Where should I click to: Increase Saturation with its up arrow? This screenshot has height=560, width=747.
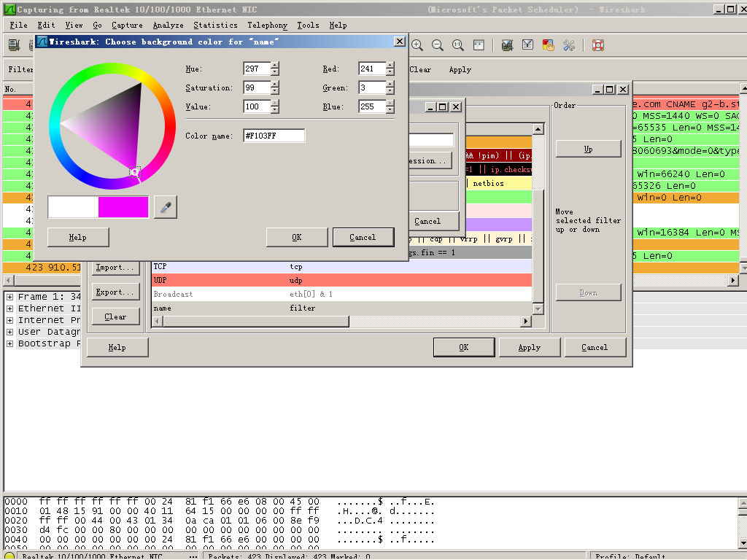click(275, 85)
